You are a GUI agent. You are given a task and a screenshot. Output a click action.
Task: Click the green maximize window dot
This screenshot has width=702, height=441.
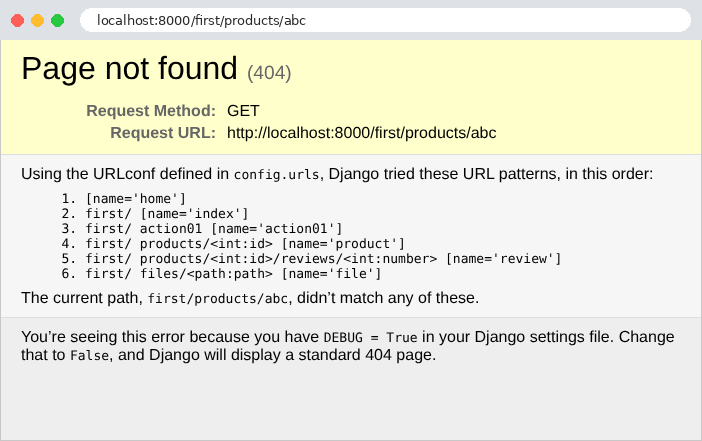point(57,21)
